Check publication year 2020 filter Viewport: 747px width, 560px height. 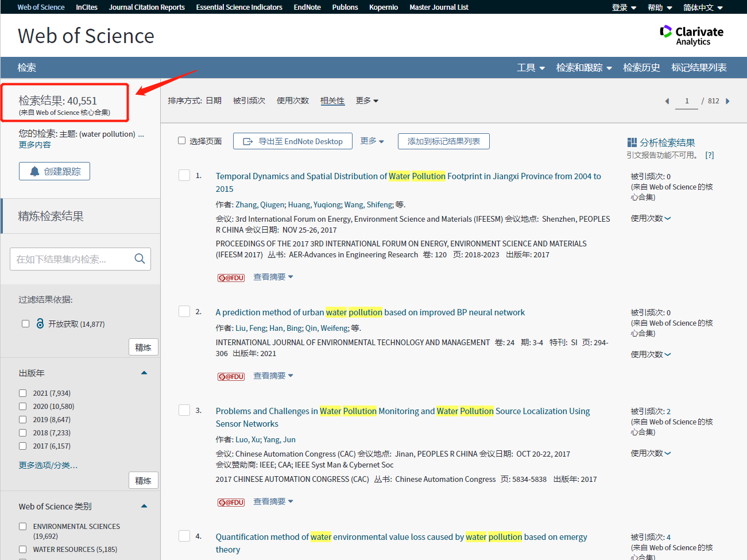point(23,406)
